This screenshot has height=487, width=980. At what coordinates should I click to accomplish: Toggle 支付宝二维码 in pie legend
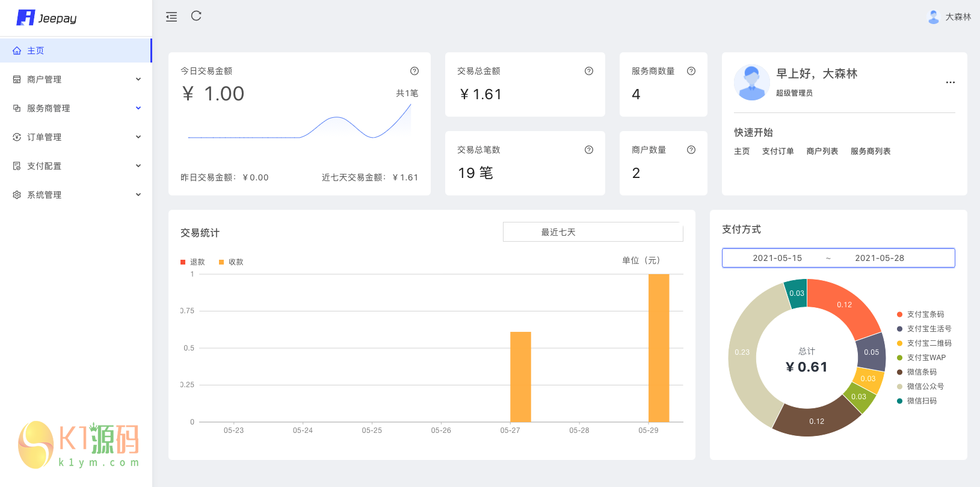click(x=924, y=343)
